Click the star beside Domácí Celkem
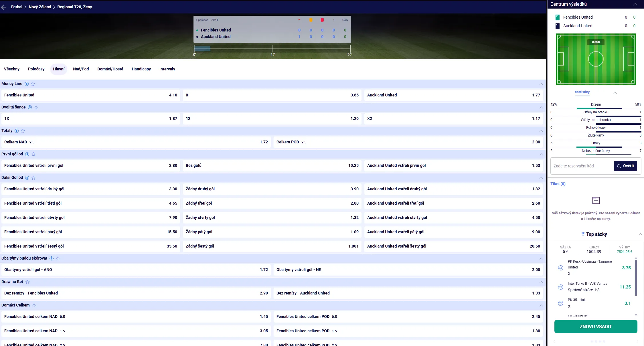This screenshot has width=644, height=346. pos(34,305)
